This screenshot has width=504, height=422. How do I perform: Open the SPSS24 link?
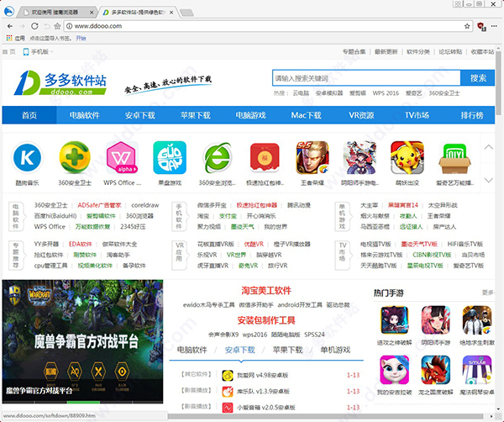[x=314, y=335]
